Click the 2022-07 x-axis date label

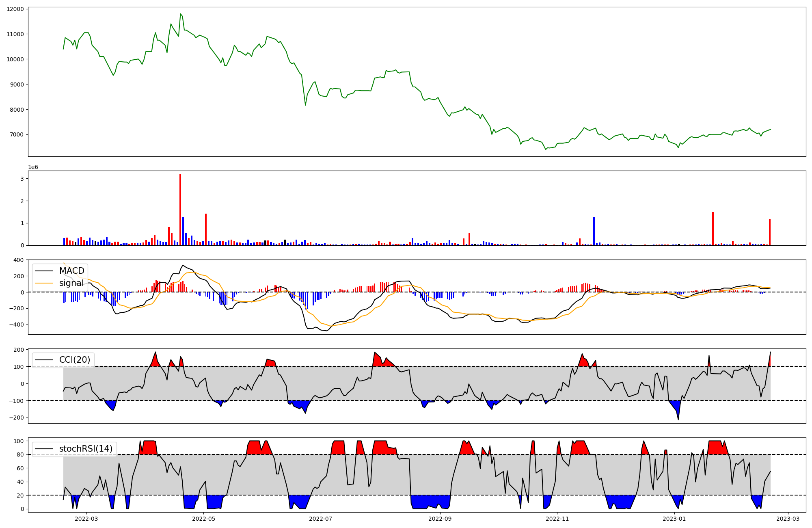[x=321, y=519]
